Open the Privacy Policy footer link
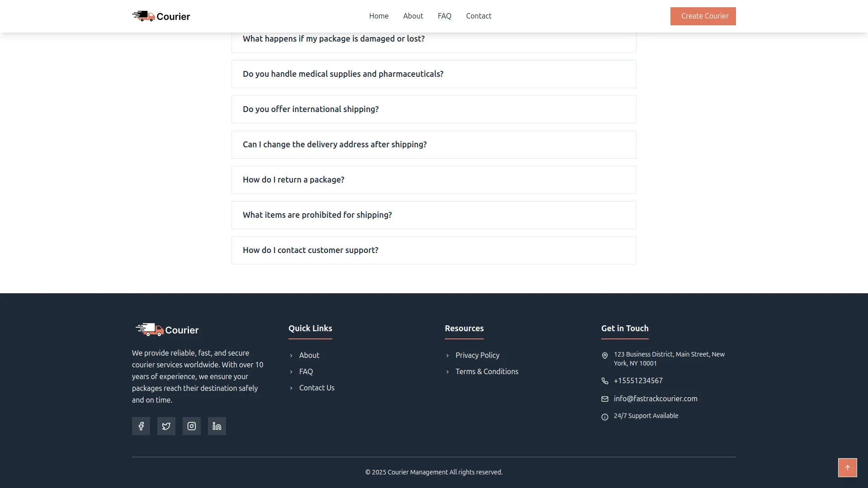Screen dimensions: 868x488 pyautogui.click(x=477, y=355)
